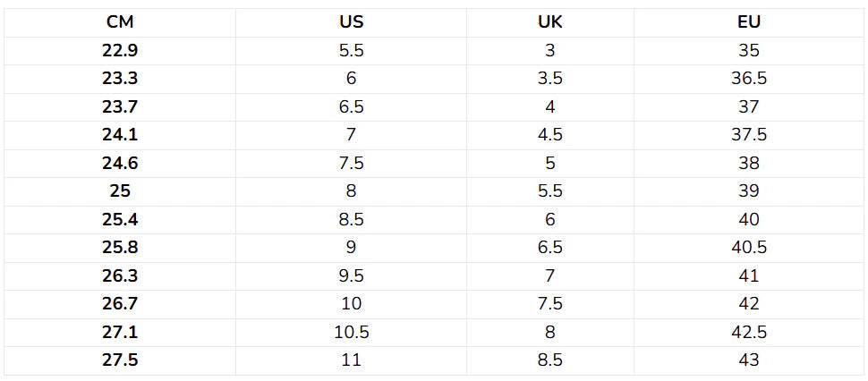Click the EU size 40.5 cell

click(748, 248)
